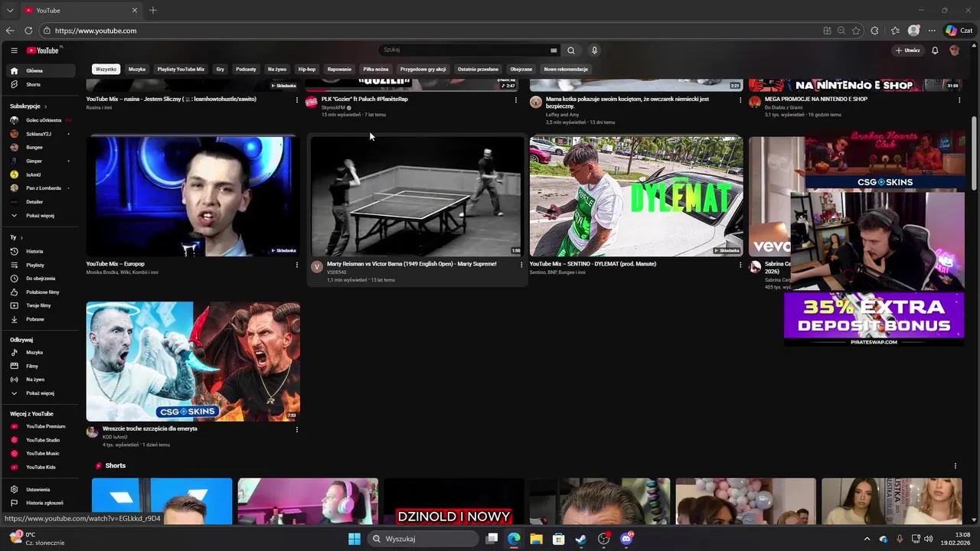Open the Golec uOrkiestra subscription channel
This screenshot has width=980, height=551.
pyautogui.click(x=40, y=120)
